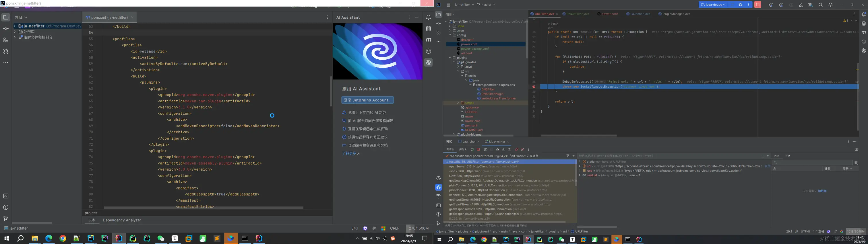Click 加载类 link in memory view
The image size is (868, 244).
pos(822,191)
